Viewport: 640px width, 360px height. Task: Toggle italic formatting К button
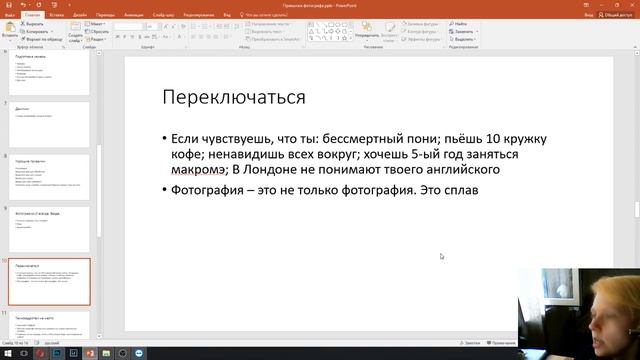coord(125,37)
